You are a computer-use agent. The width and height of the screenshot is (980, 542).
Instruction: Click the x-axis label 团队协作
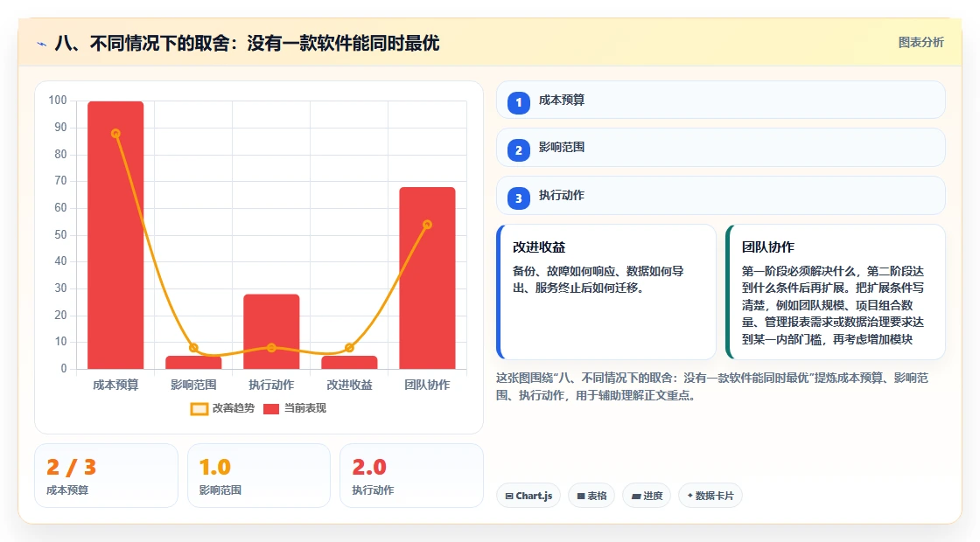tap(428, 386)
